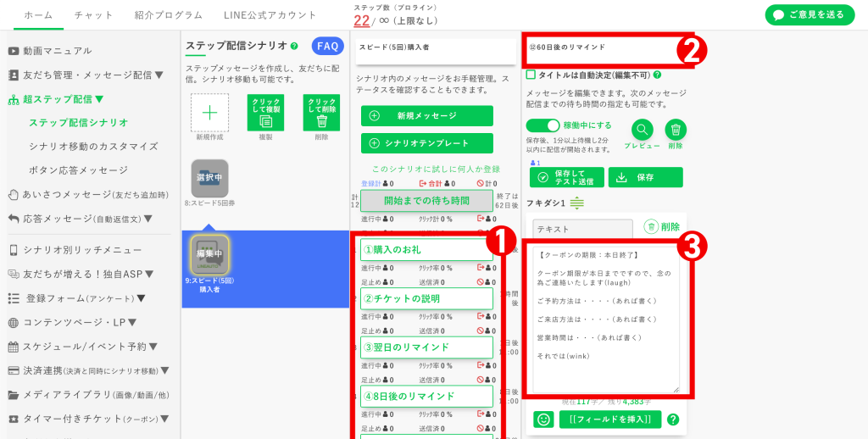Open the LINE公式アカウント tab

coord(270,15)
